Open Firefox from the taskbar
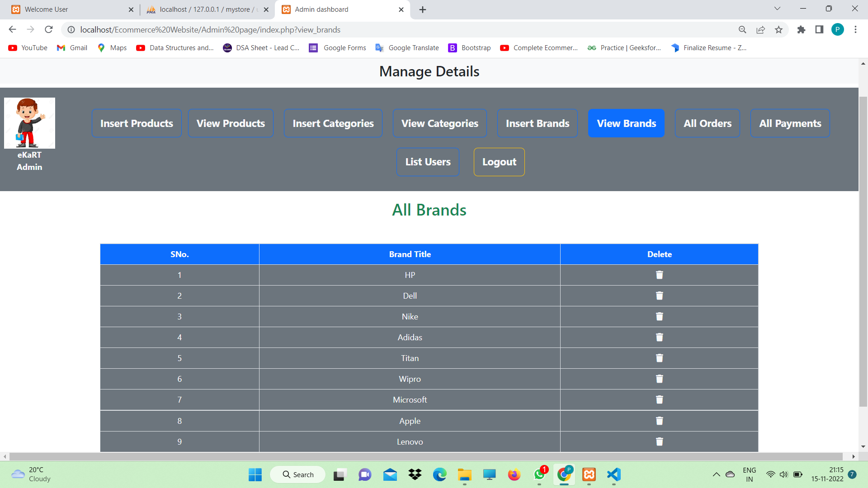 click(514, 475)
